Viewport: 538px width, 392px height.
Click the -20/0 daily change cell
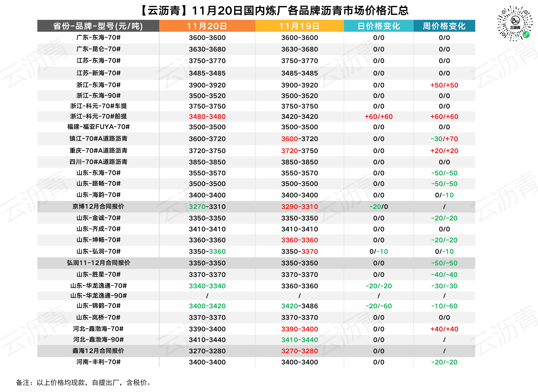[379, 207]
